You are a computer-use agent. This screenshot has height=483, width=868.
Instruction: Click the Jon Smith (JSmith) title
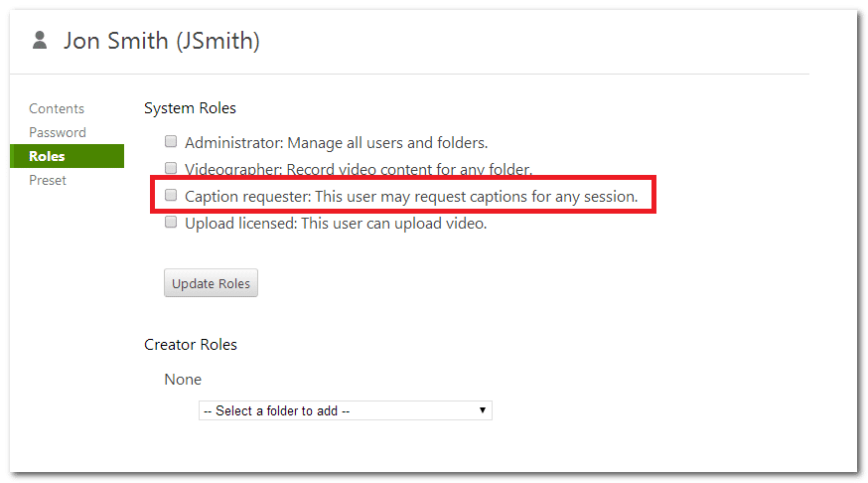click(x=161, y=41)
